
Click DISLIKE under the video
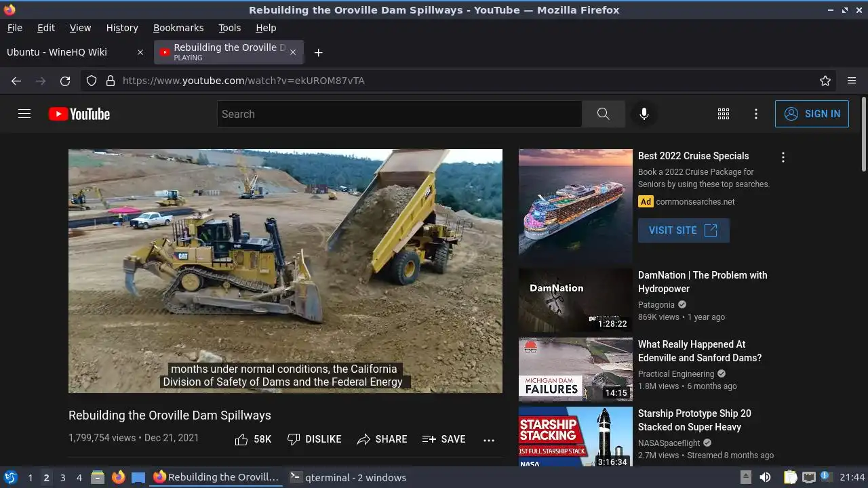tap(314, 439)
